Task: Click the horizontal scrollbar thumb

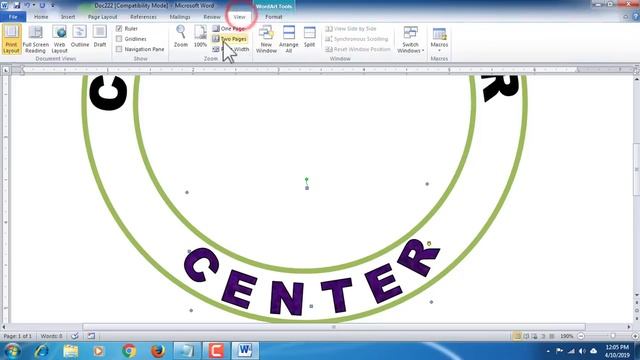Action: click(334, 327)
